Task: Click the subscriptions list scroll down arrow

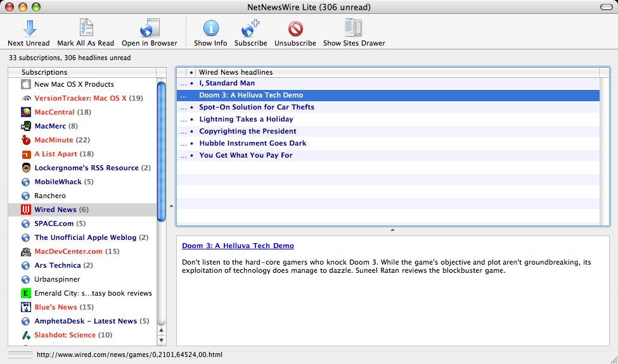Action: coord(162,340)
